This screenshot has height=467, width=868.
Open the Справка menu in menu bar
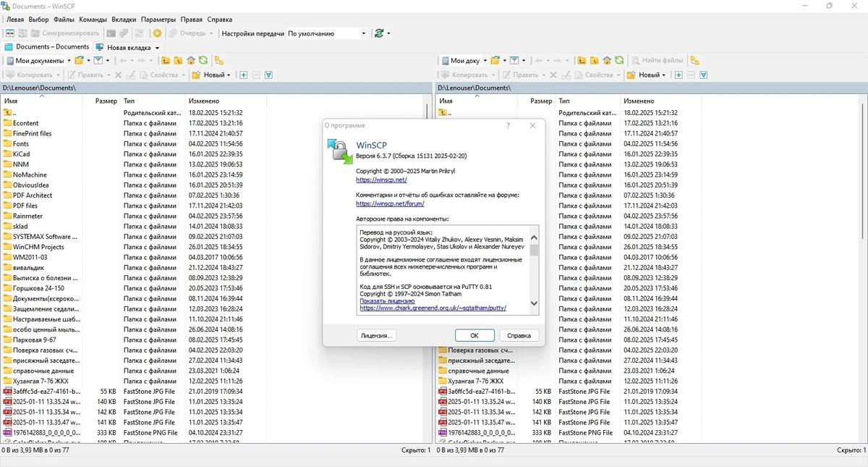(219, 20)
